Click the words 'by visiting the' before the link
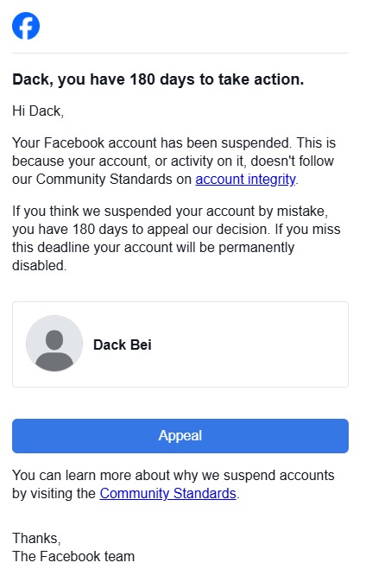Image resolution: width=372 pixels, height=588 pixels. [x=54, y=493]
